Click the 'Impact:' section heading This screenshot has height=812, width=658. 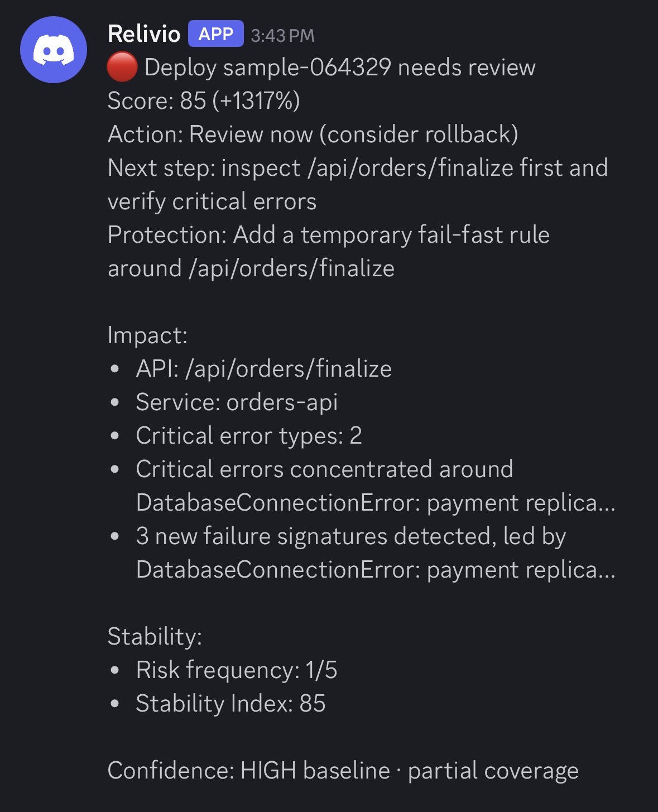(x=147, y=335)
